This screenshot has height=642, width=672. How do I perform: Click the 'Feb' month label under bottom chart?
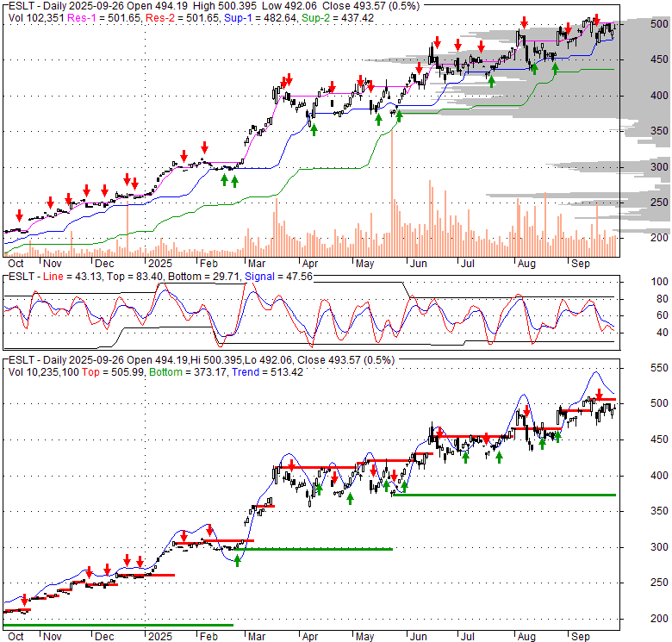[x=208, y=637]
